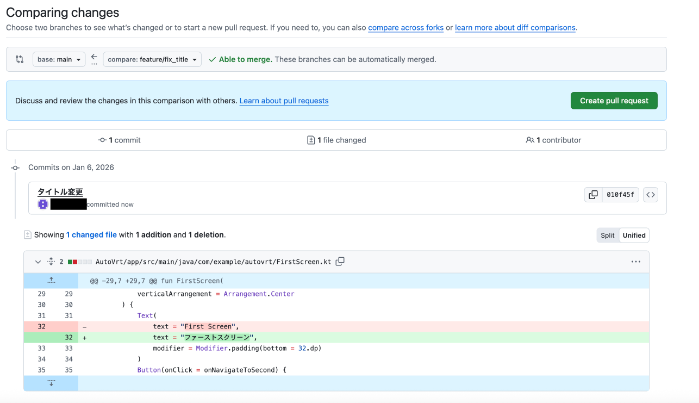Click the swap branches icon
699x403 pixels.
point(19,60)
